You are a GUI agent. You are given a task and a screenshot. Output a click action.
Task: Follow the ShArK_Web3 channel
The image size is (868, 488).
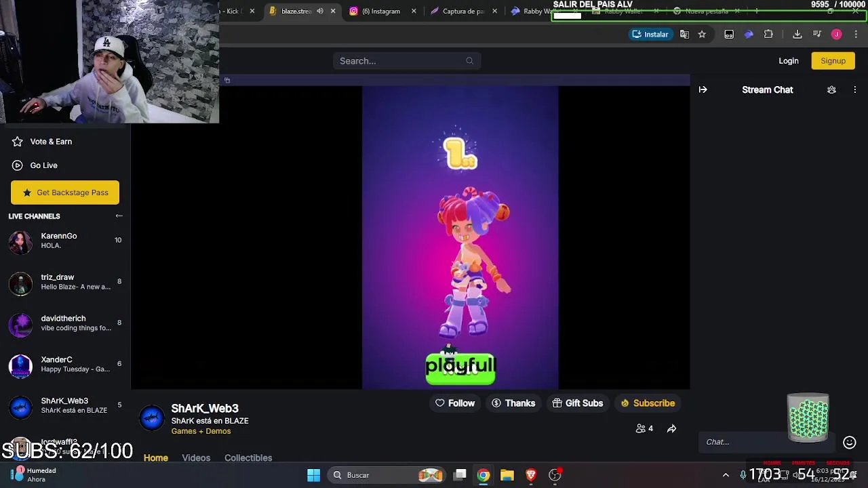(x=455, y=403)
